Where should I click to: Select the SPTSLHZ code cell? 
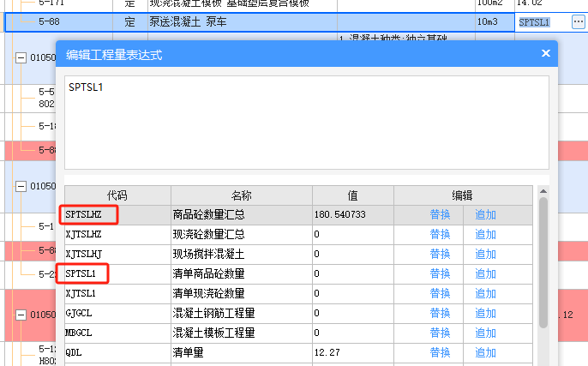pyautogui.click(x=117, y=215)
